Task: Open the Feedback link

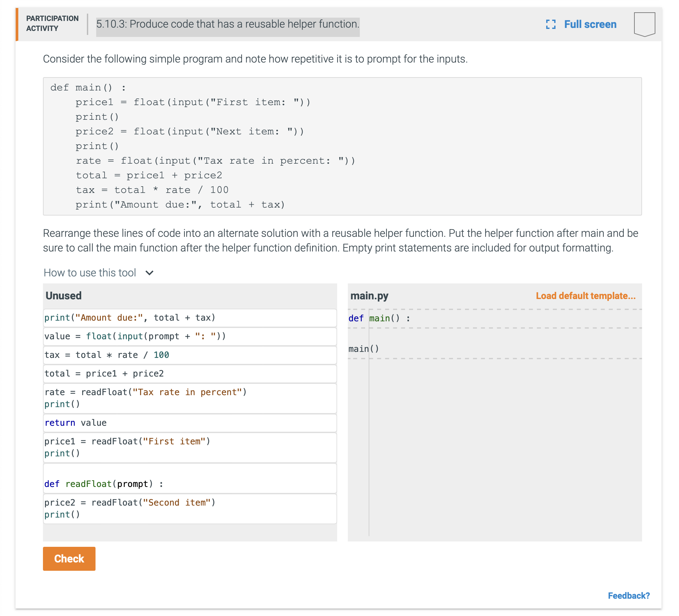Action: (628, 595)
